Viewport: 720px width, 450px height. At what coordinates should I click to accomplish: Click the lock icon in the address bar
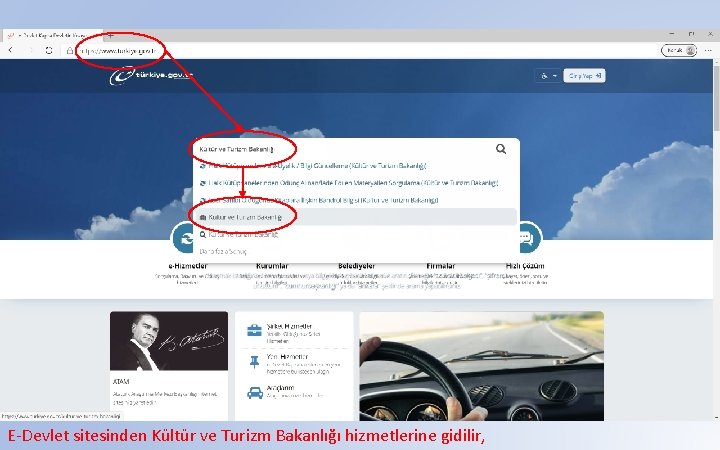tap(69, 51)
